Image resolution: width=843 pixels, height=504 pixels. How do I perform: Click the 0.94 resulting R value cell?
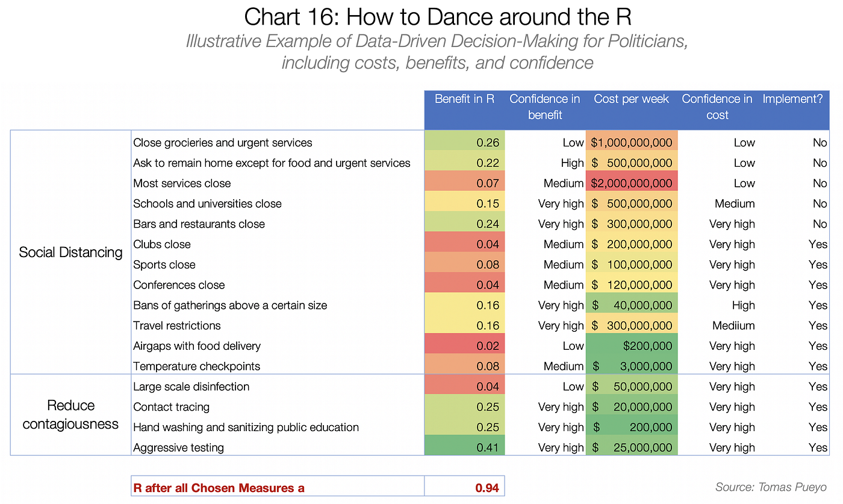(x=464, y=487)
